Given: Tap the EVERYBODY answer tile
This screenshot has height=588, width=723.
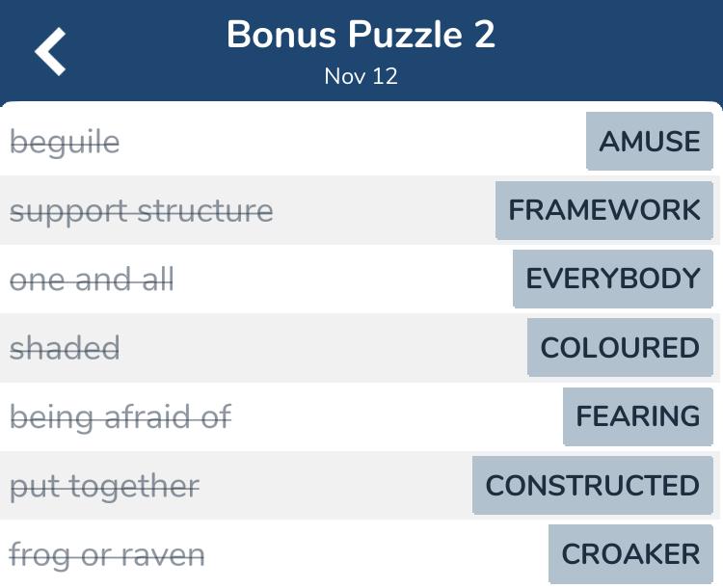Looking at the screenshot, I should (613, 279).
